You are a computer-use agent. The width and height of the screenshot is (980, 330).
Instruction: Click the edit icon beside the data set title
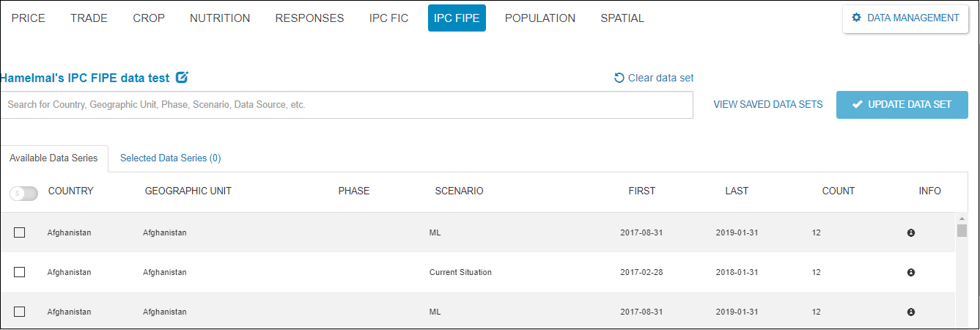point(183,77)
